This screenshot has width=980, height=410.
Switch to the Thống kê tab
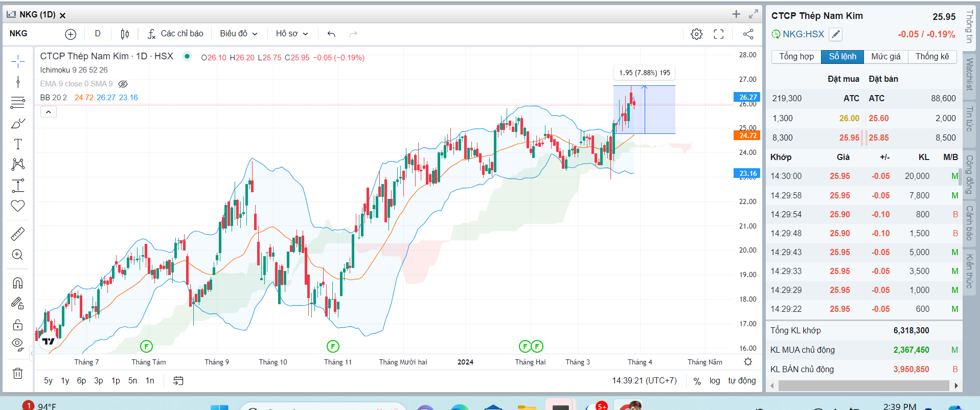pos(932,57)
